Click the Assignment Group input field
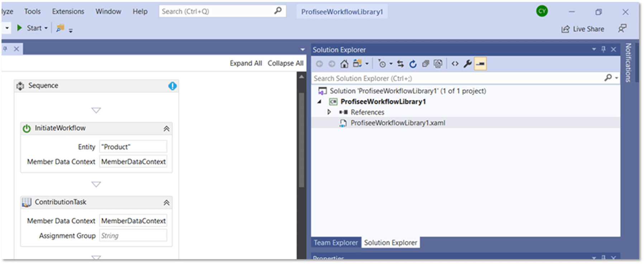The width and height of the screenshot is (644, 264). click(x=133, y=236)
